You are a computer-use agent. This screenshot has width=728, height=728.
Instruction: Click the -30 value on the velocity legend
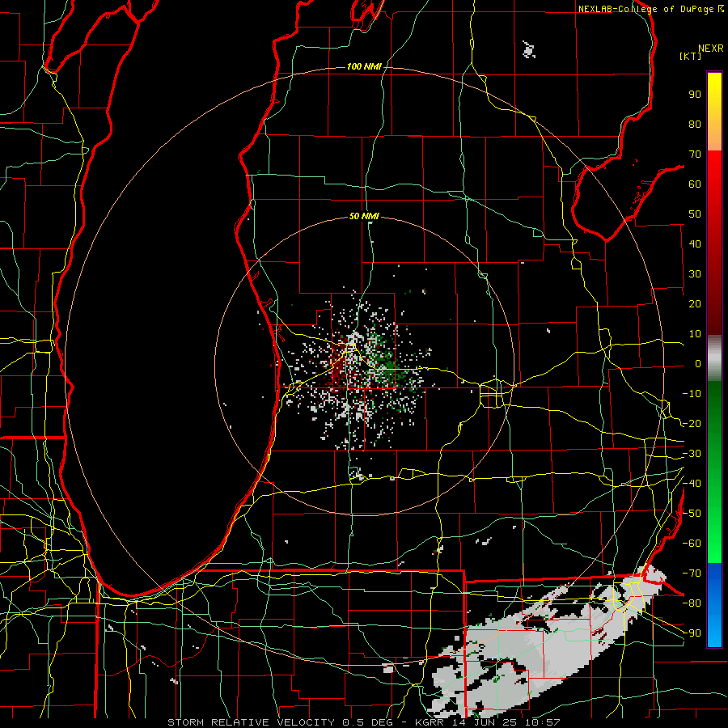[692, 454]
